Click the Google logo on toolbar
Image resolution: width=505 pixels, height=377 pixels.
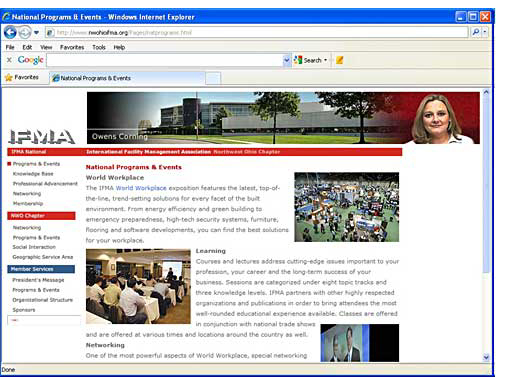[x=30, y=60]
